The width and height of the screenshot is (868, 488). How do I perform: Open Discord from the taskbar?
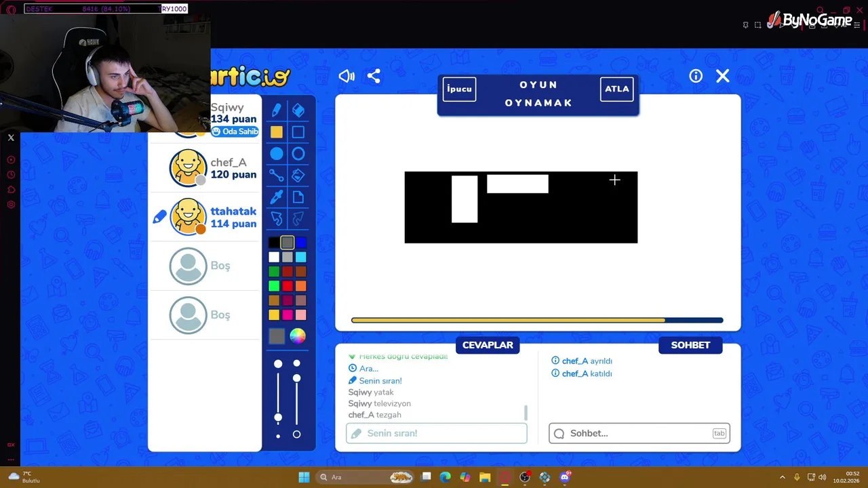[x=565, y=477]
